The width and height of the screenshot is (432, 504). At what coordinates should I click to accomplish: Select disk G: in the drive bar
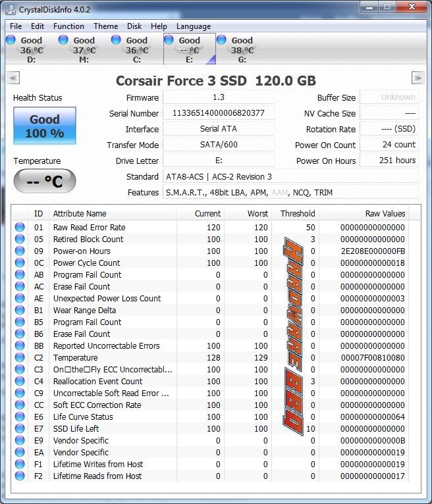click(242, 49)
